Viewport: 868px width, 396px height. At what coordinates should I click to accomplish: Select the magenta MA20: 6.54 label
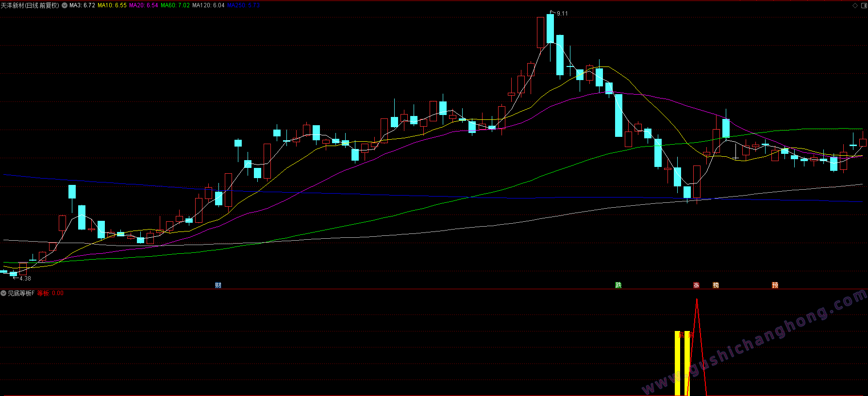[x=144, y=5]
